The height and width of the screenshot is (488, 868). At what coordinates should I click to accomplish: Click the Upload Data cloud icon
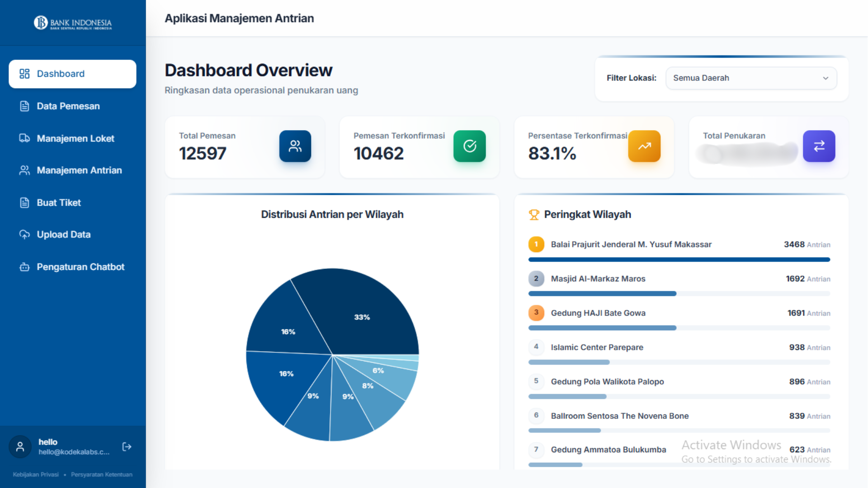pos(24,235)
